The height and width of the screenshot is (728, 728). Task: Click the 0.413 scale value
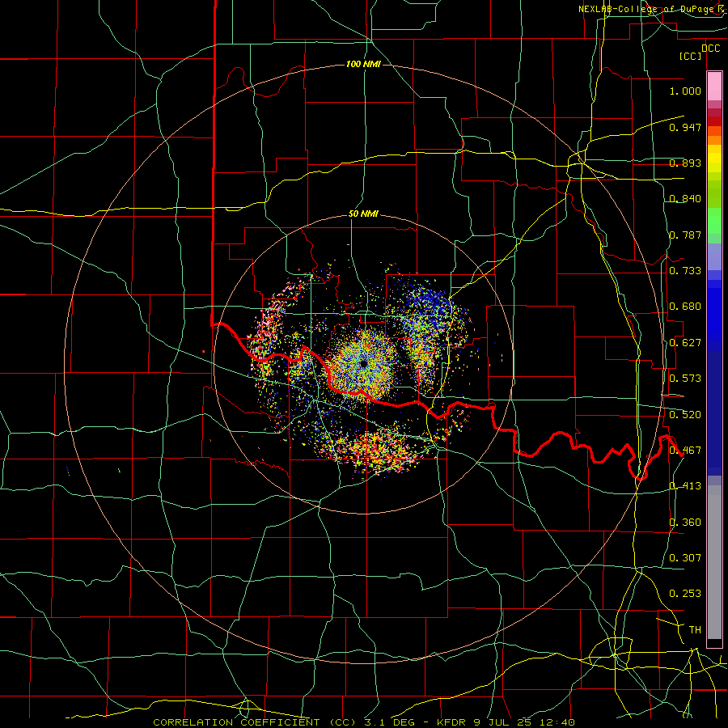(685, 486)
